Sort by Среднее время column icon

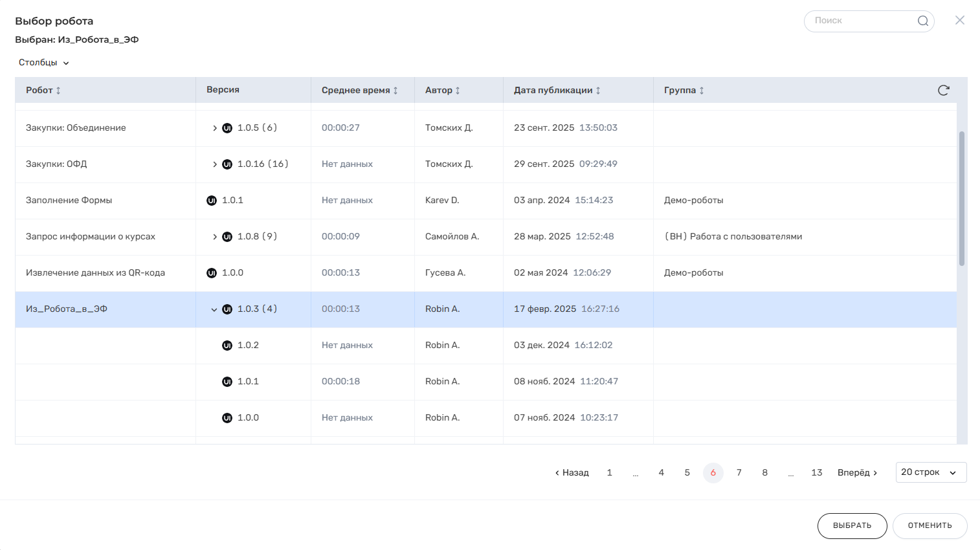pos(395,91)
